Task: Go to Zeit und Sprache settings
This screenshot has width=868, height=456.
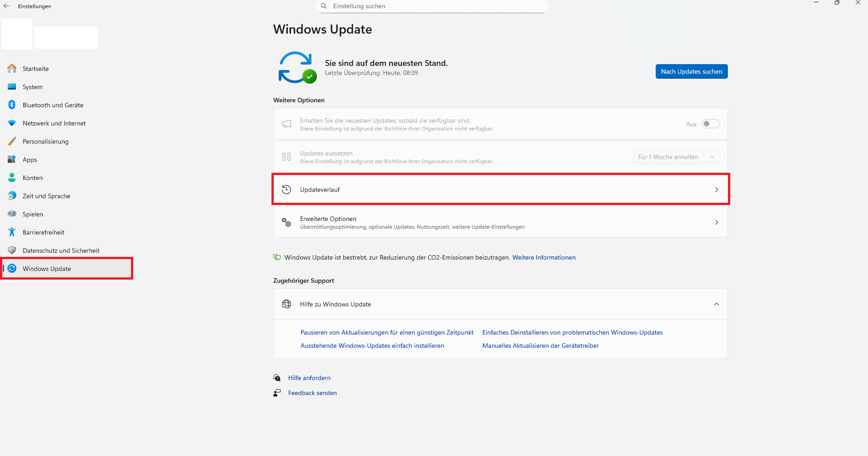Action: 46,196
